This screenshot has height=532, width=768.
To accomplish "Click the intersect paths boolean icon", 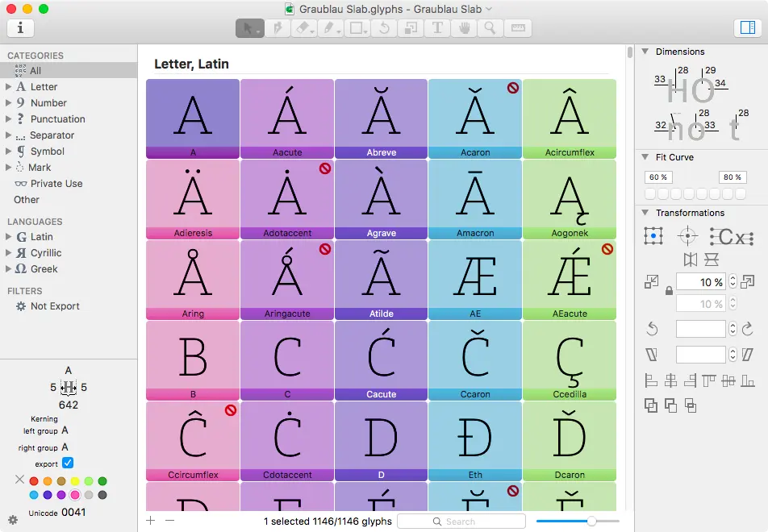I will coord(690,405).
